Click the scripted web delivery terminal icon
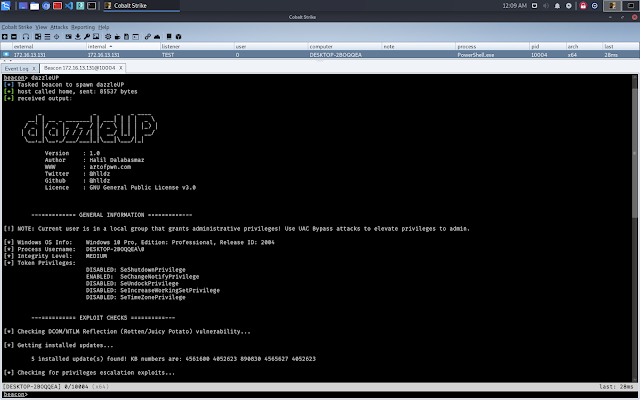Screen dimensions: 640x400 [x=136, y=37]
